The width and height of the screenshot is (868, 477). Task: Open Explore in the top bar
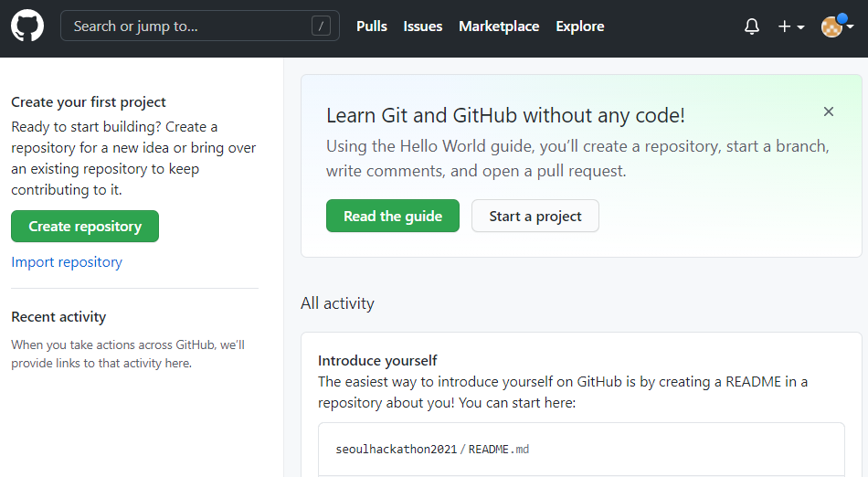pos(579,26)
